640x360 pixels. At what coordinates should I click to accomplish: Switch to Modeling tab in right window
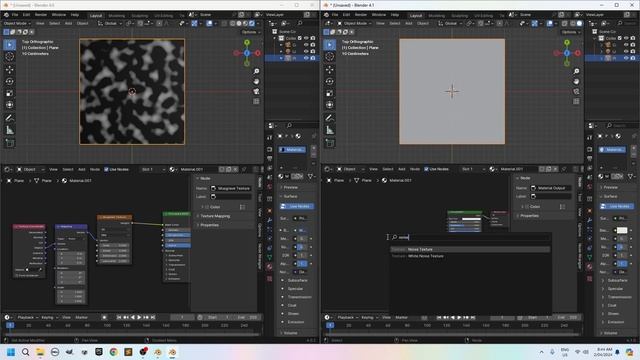(436, 16)
